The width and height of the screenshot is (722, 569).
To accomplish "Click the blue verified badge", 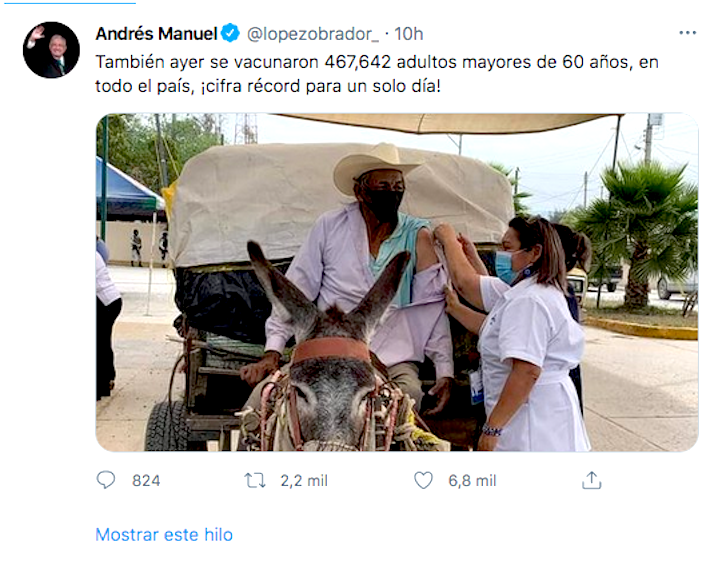I will tap(230, 34).
